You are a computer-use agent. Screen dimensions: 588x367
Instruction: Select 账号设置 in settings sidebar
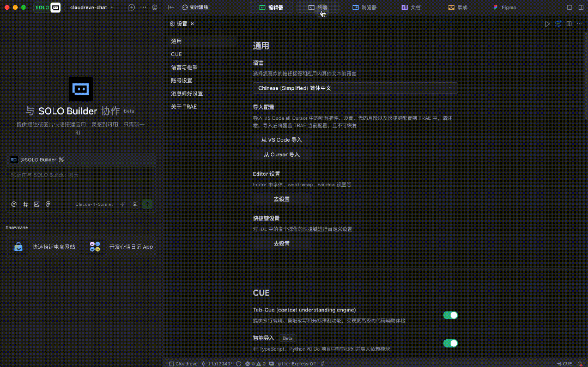[x=181, y=81]
